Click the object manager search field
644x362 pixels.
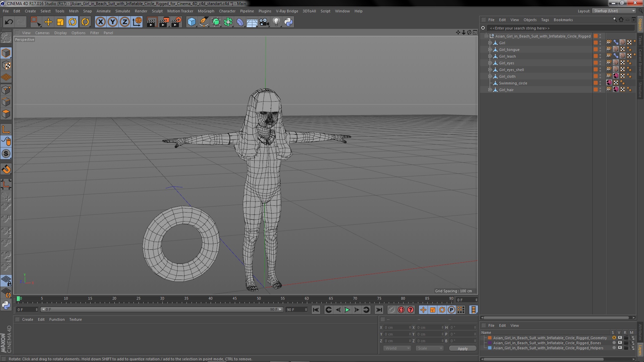coord(560,28)
